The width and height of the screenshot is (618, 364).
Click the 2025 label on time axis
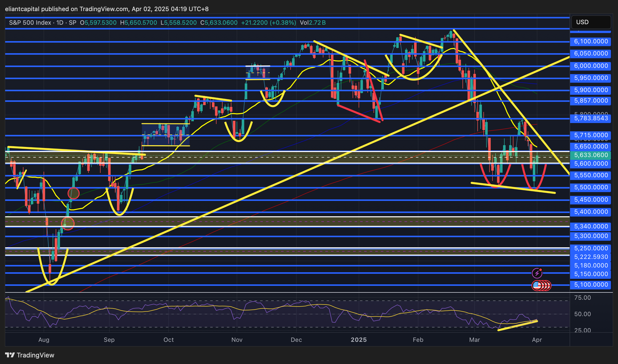point(359,340)
